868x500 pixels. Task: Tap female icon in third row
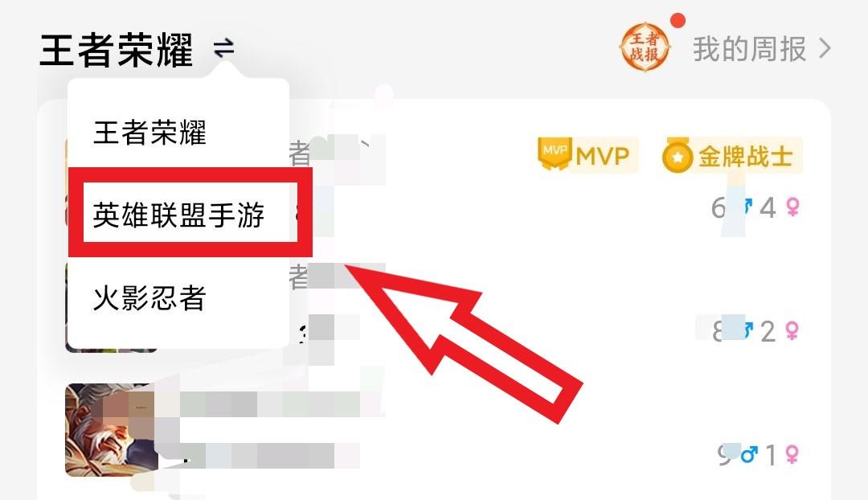click(x=792, y=455)
